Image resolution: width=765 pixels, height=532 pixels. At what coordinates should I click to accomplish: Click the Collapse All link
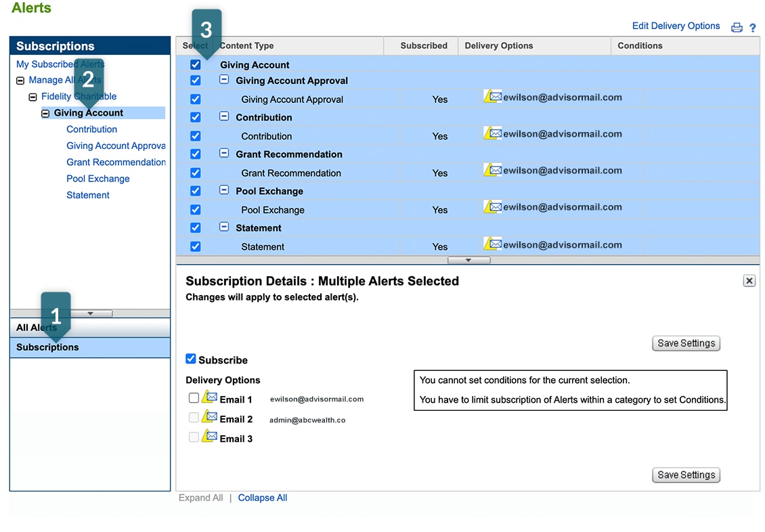tap(263, 498)
